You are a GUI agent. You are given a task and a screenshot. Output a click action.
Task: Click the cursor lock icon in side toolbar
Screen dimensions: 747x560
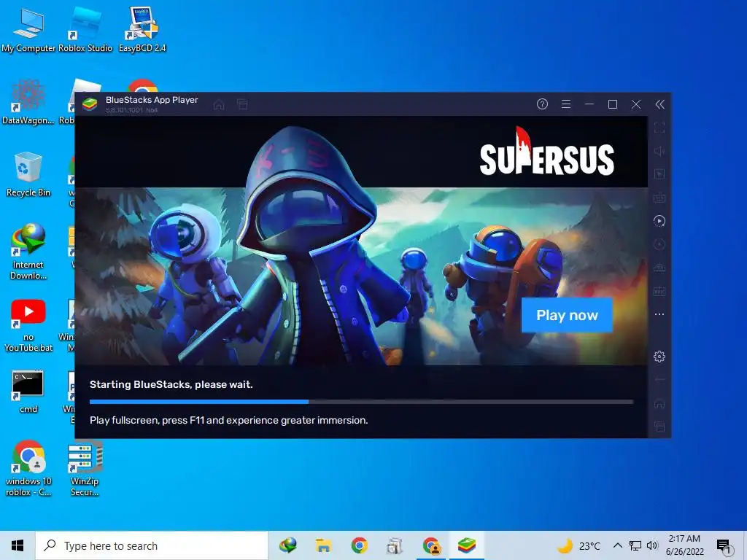[659, 174]
